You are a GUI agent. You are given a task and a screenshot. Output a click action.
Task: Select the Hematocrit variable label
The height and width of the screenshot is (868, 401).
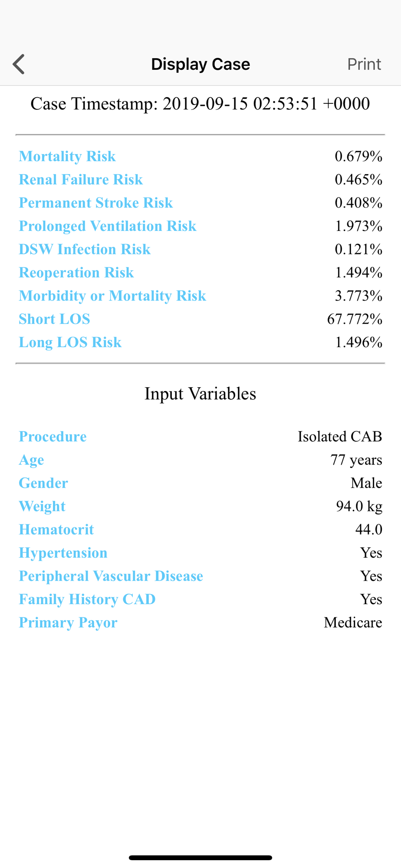click(56, 529)
